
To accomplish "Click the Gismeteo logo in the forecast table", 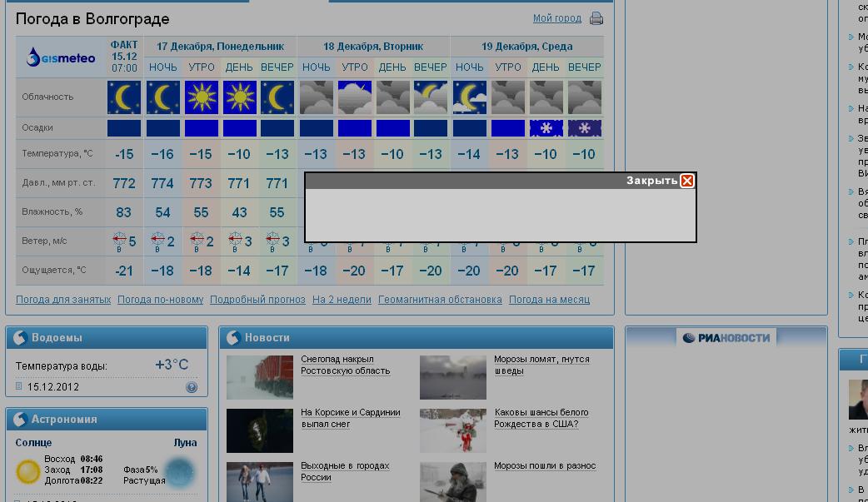I will click(61, 58).
